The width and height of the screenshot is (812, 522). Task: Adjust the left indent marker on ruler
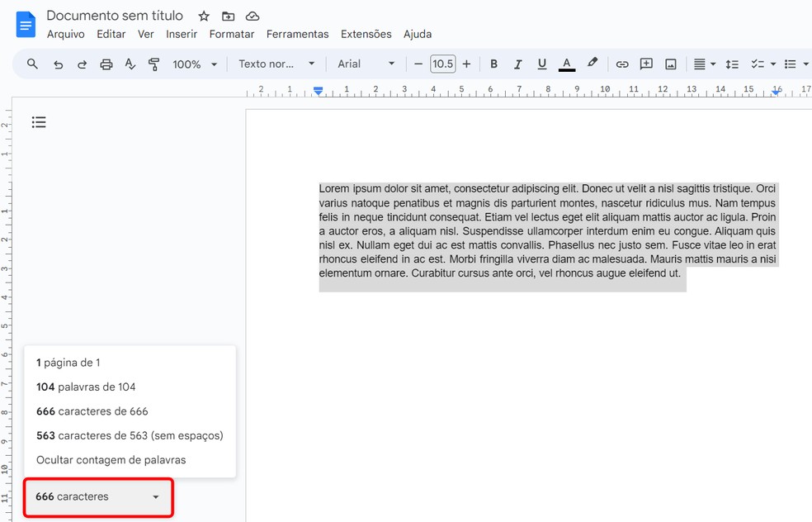tap(319, 91)
